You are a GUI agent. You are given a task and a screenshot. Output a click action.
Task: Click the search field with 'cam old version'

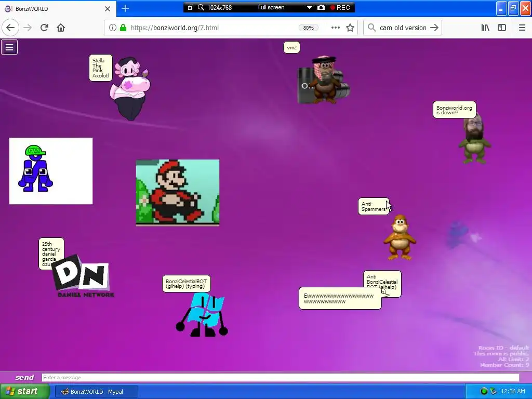tap(403, 28)
